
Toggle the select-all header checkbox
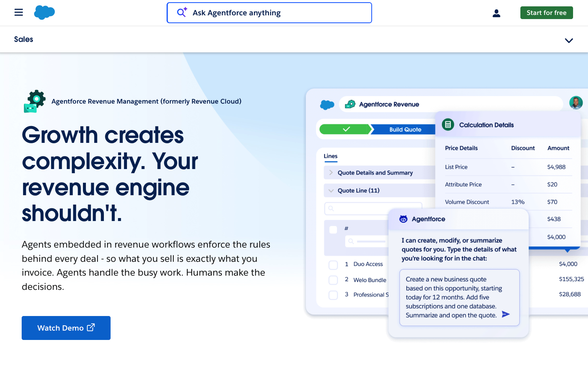tap(333, 230)
